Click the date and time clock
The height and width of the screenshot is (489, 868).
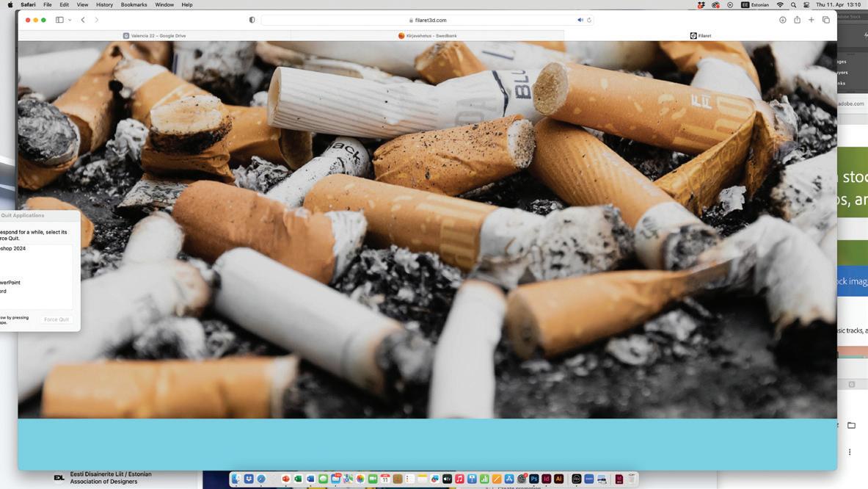838,4
